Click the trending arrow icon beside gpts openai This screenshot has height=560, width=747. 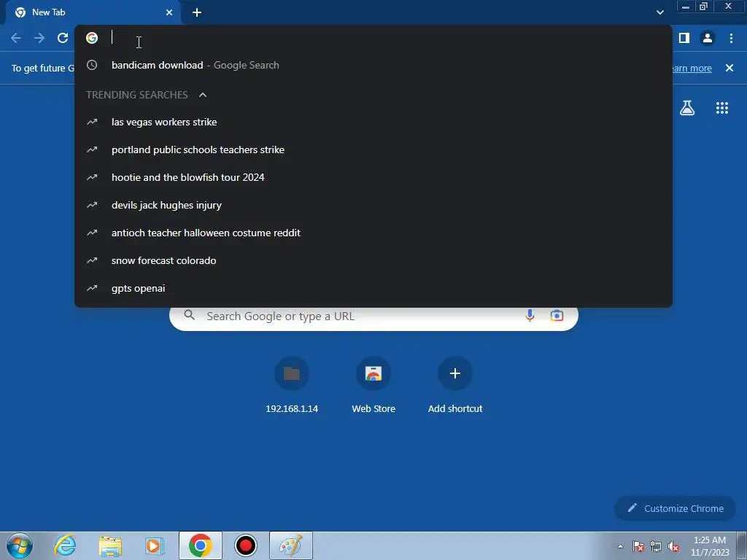point(92,288)
